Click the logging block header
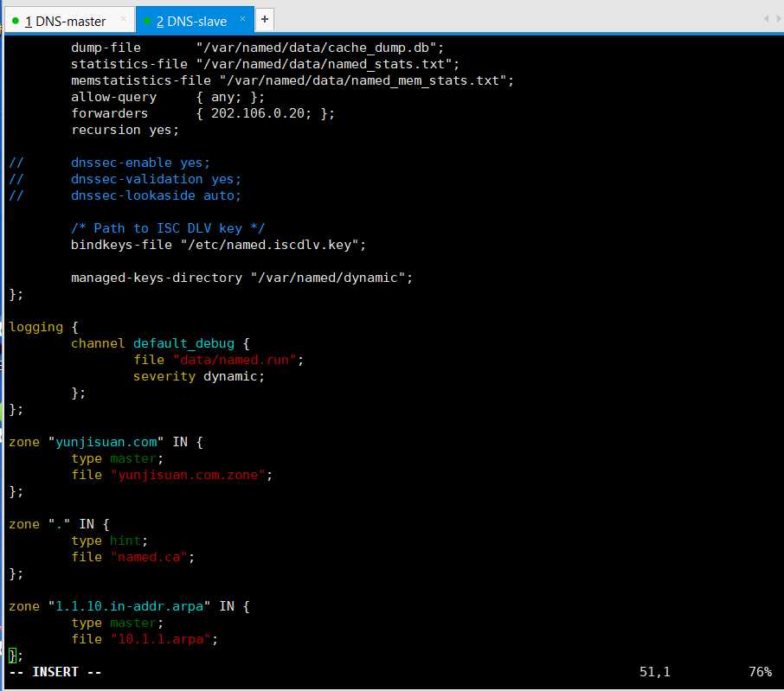The height and width of the screenshot is (691, 784). [43, 327]
